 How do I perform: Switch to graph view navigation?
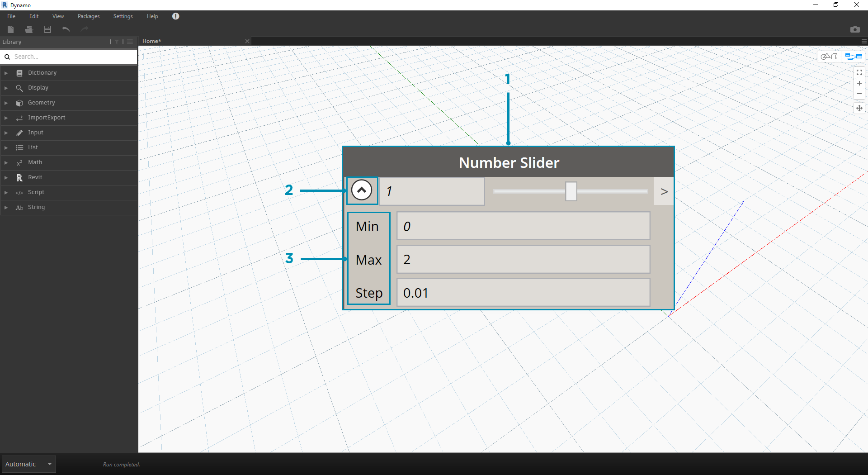pyautogui.click(x=854, y=57)
